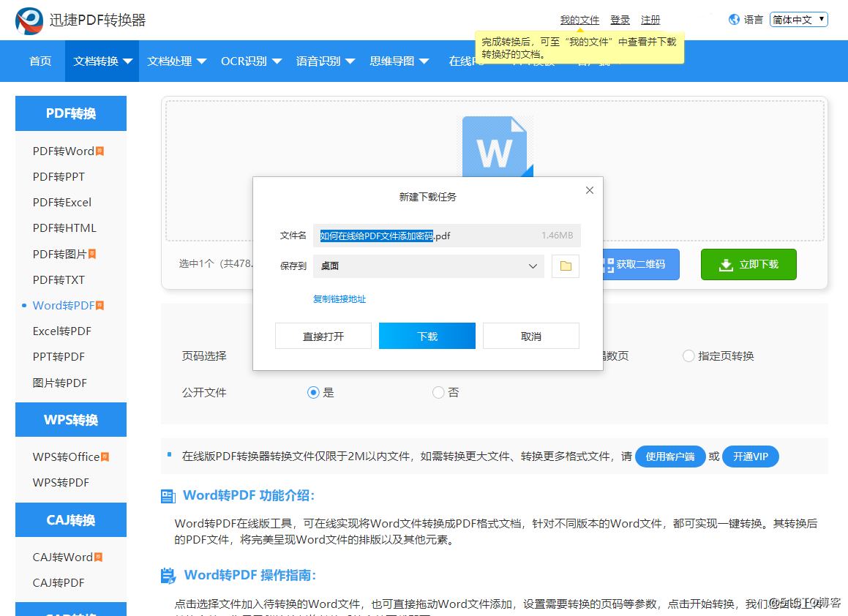Open 图片转PDF in sidebar
The image size is (848, 616).
point(59,383)
